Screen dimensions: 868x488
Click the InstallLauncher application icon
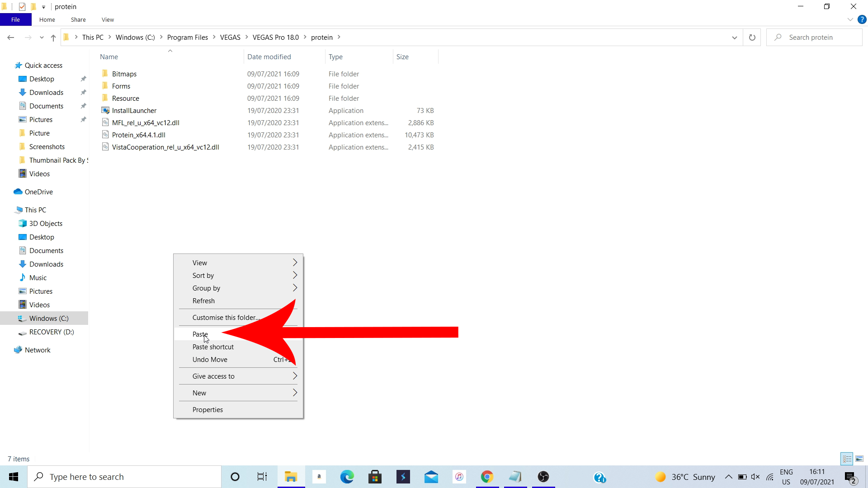click(105, 110)
